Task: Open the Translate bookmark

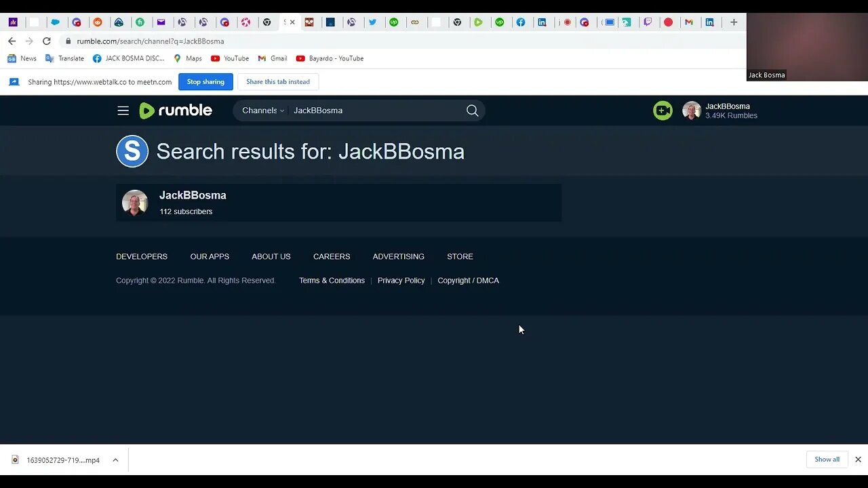Action: tap(64, 58)
